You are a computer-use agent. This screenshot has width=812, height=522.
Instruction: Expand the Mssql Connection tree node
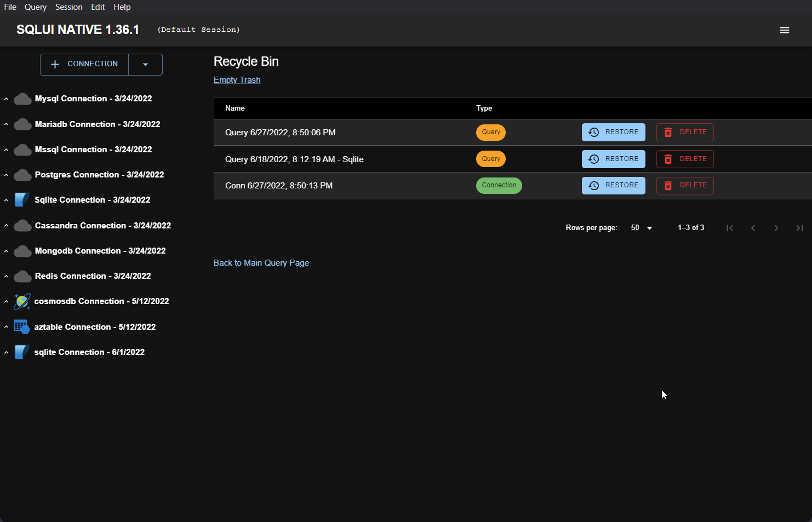tap(6, 150)
